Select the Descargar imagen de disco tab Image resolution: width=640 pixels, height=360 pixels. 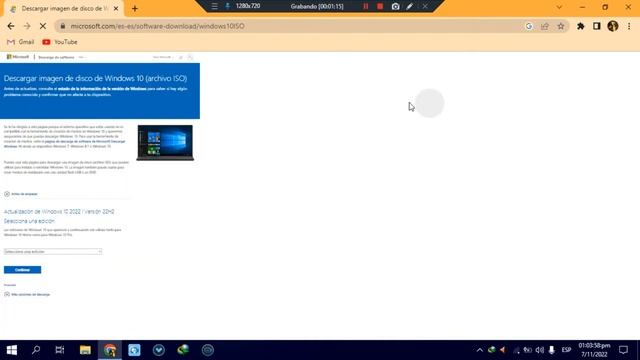(x=64, y=9)
